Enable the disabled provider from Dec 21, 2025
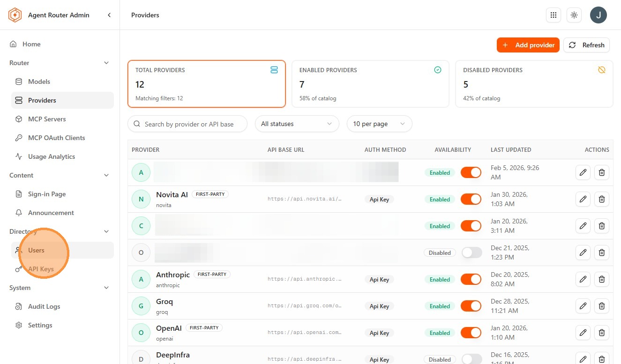Image resolution: width=621 pixels, height=364 pixels. pos(471,253)
